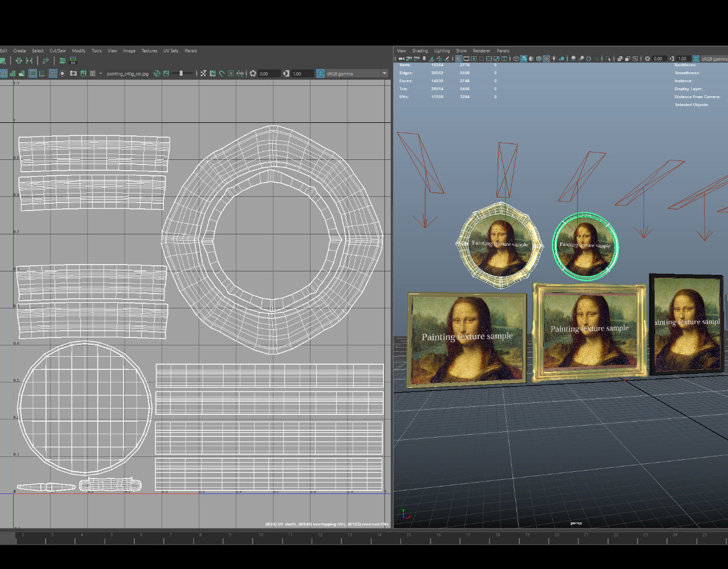
Task: Click the green stacked-bars icon in UV Editor top row
Action: tap(63, 60)
